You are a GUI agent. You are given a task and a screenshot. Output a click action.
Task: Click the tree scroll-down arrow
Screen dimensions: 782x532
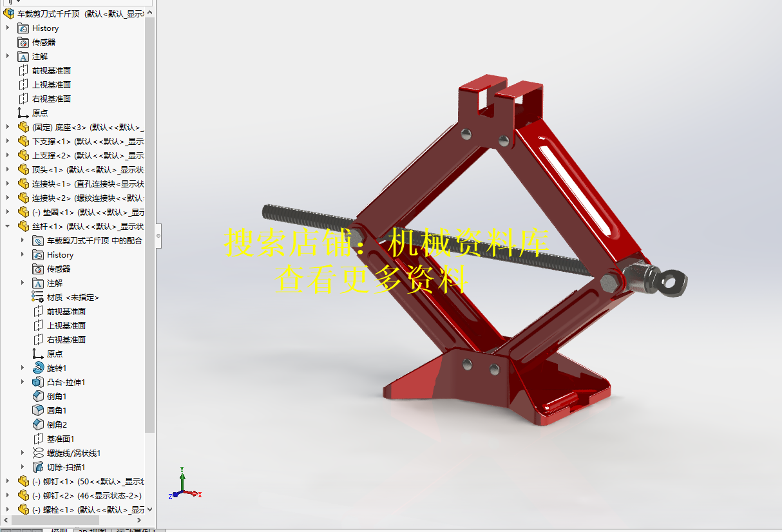[x=150, y=509]
